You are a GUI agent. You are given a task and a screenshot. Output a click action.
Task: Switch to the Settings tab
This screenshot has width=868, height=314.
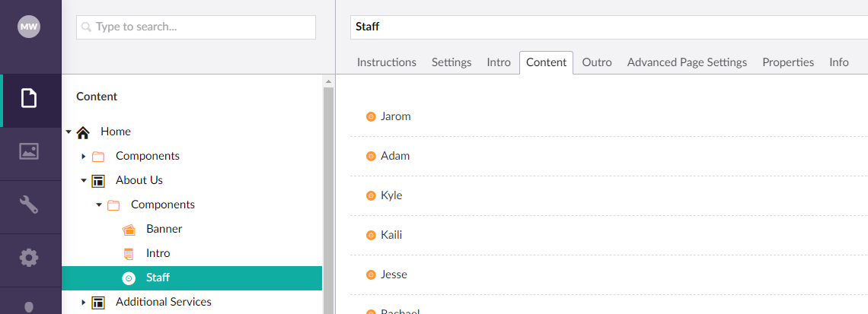click(x=452, y=62)
